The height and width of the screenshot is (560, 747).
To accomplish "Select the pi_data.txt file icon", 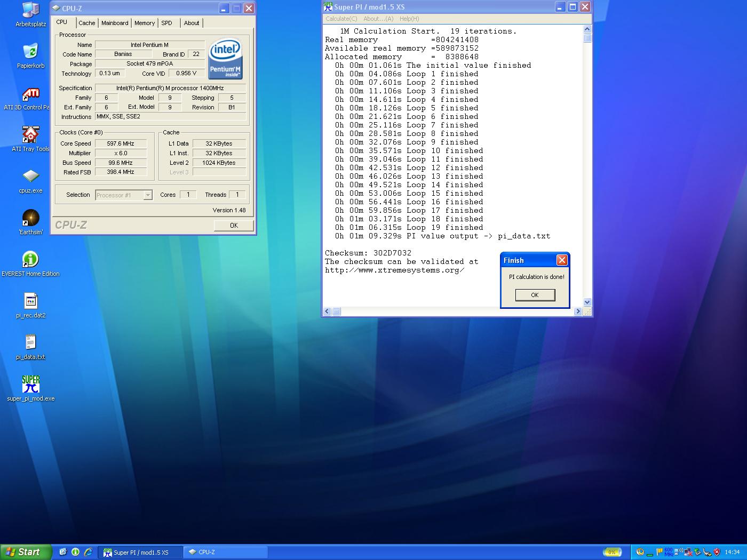I will pyautogui.click(x=30, y=343).
